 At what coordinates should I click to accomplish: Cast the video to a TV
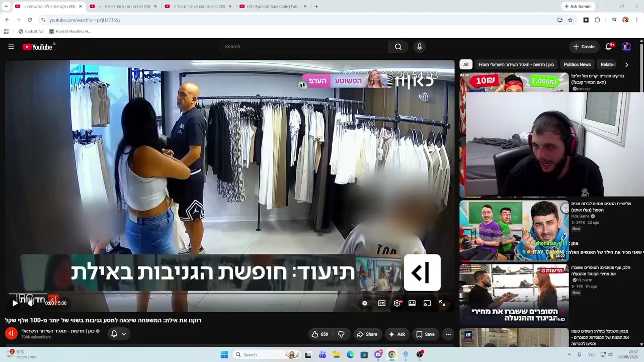click(427, 303)
